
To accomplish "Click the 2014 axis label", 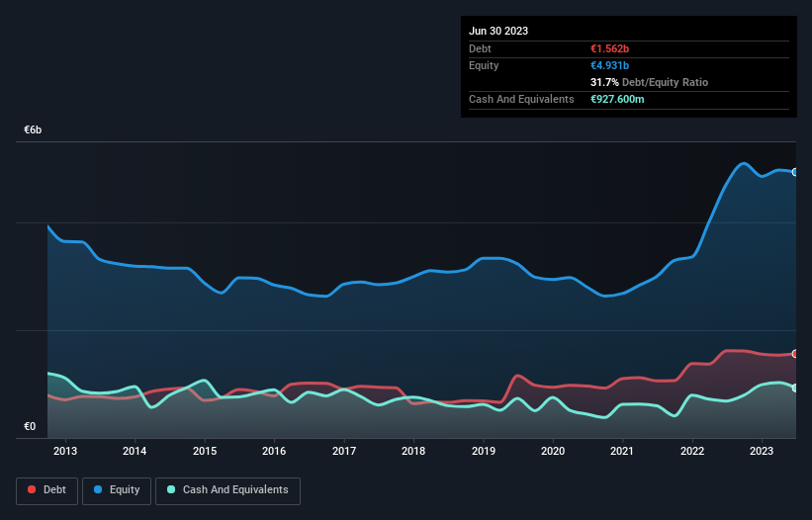I will click(135, 451).
